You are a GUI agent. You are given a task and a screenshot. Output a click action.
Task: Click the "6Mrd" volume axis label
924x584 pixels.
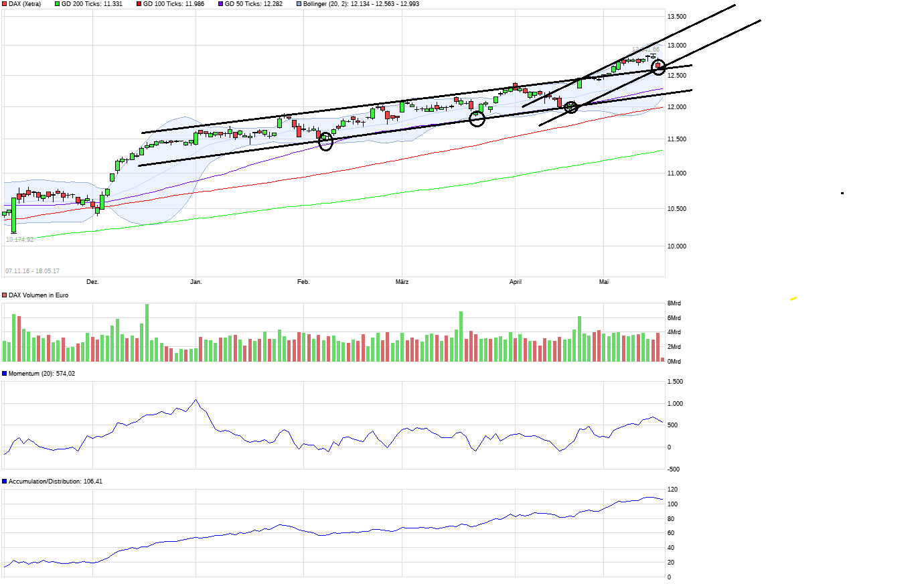pyautogui.click(x=674, y=318)
